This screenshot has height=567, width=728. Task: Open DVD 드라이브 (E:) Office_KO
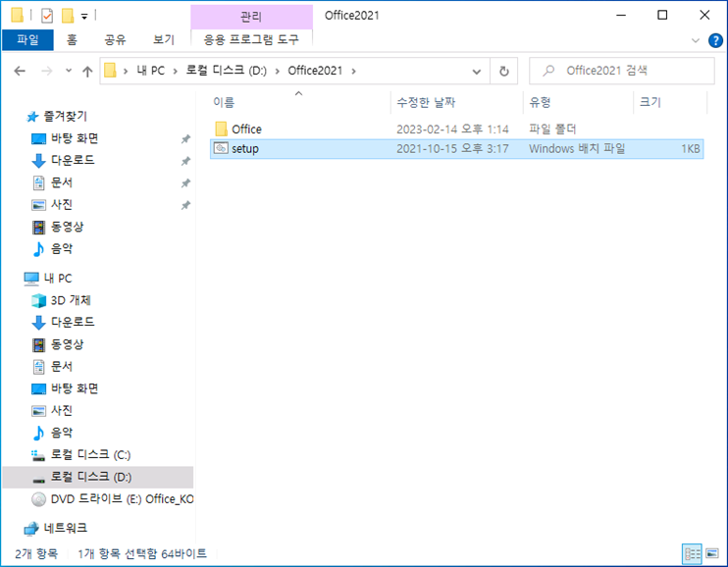[x=122, y=498]
